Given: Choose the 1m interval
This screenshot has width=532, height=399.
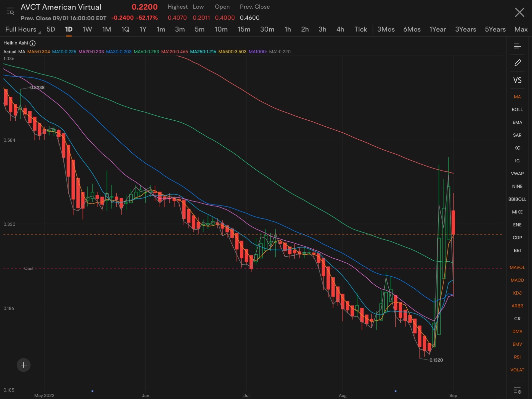Looking at the screenshot, I should (x=161, y=29).
